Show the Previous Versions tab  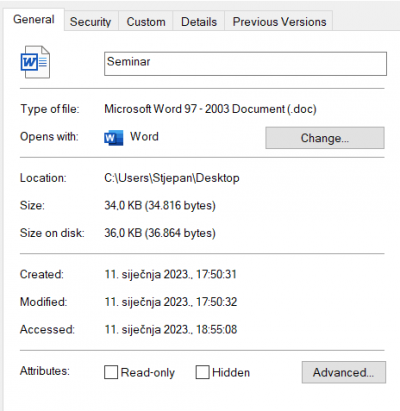[x=279, y=22]
